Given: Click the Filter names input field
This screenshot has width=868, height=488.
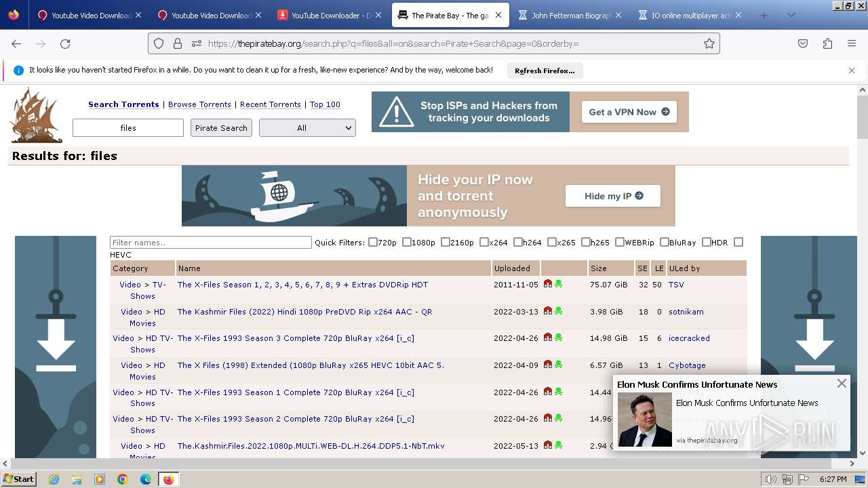Looking at the screenshot, I should (211, 242).
